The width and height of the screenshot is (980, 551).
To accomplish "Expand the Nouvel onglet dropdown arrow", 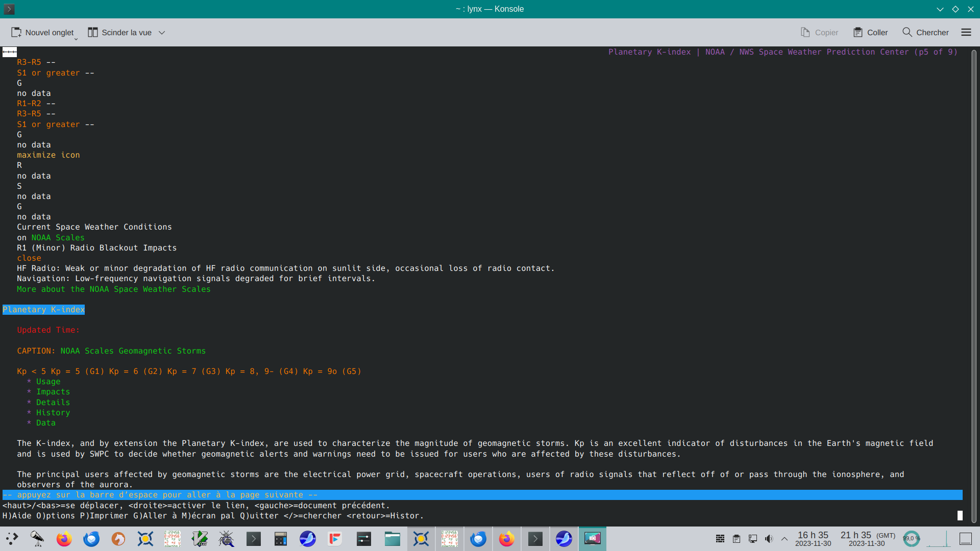I will tap(76, 39).
